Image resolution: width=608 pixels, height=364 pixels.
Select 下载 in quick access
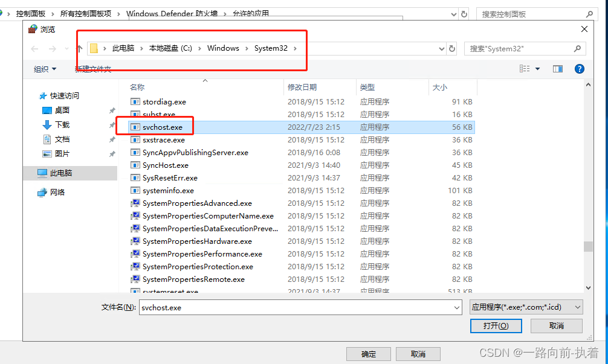coord(62,125)
